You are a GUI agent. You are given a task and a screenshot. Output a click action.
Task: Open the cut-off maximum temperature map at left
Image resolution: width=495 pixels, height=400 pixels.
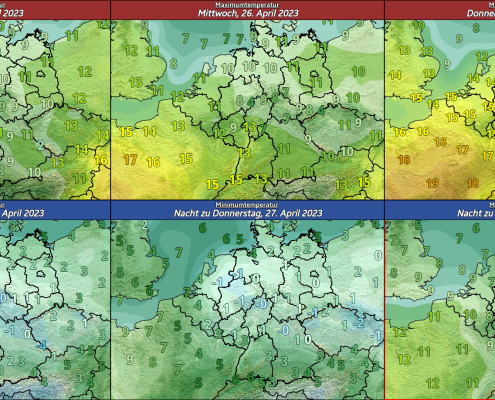tap(55, 110)
